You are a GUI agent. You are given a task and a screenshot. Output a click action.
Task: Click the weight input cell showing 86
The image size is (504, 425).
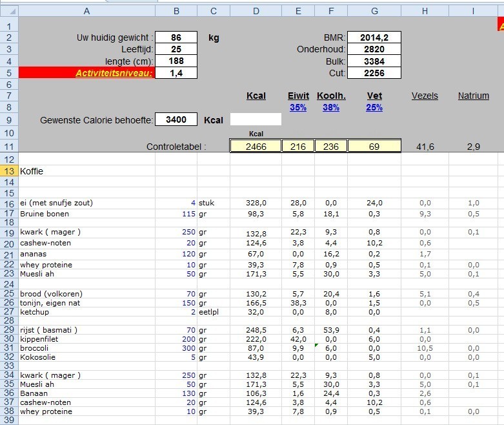click(176, 37)
